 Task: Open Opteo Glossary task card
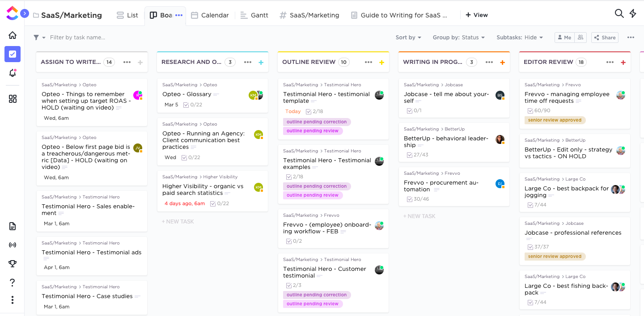(x=212, y=95)
